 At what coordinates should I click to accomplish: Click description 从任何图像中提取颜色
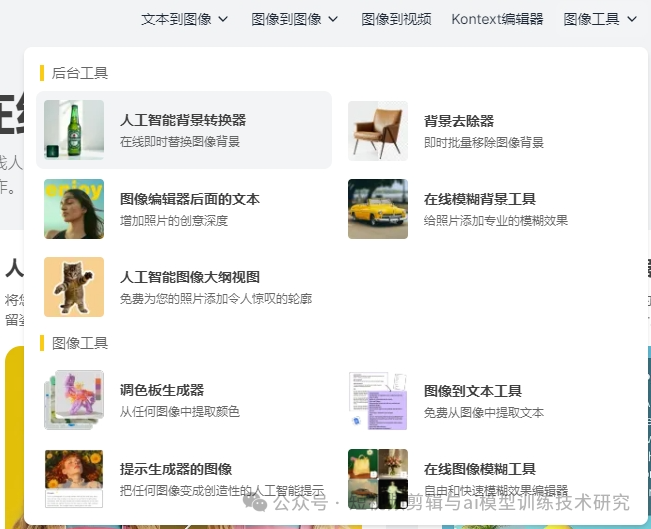pyautogui.click(x=180, y=411)
